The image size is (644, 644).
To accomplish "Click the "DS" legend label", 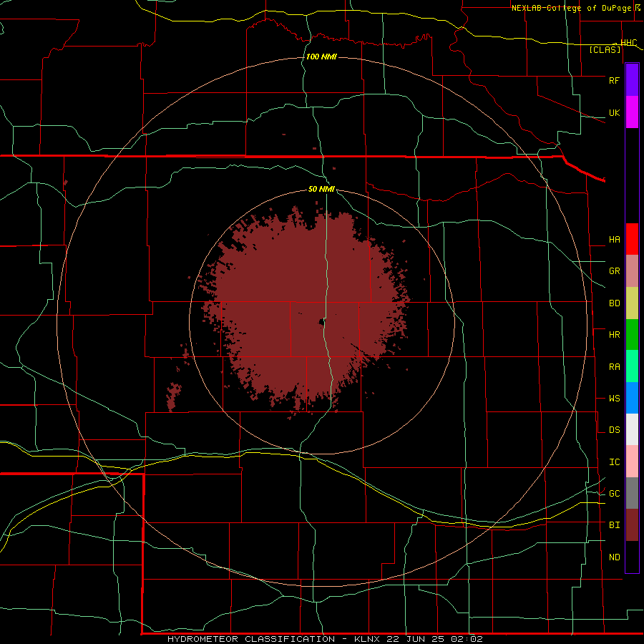I will pyautogui.click(x=614, y=430).
